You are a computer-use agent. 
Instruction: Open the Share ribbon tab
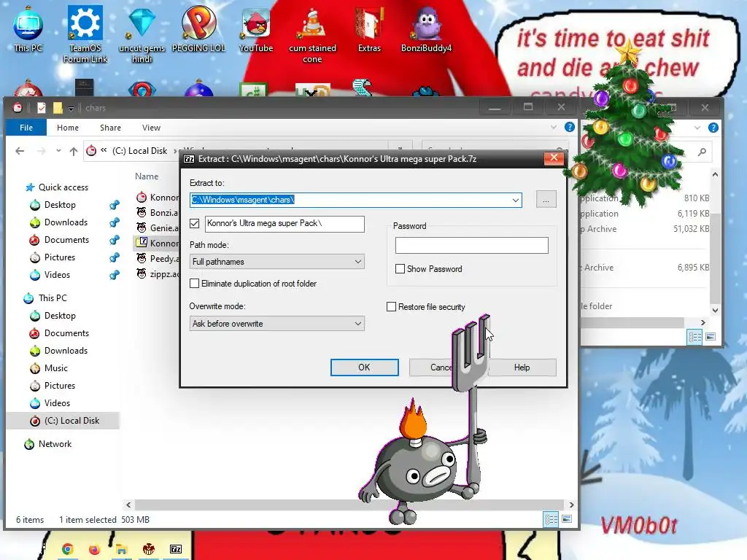point(111,128)
